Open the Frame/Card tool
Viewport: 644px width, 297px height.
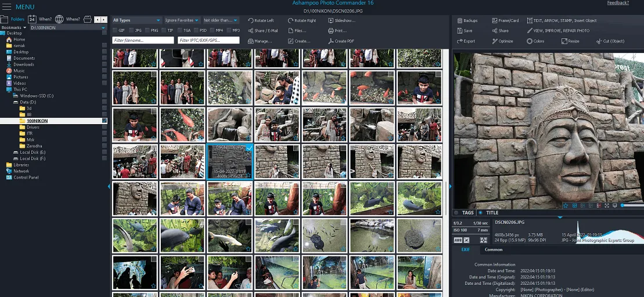505,20
